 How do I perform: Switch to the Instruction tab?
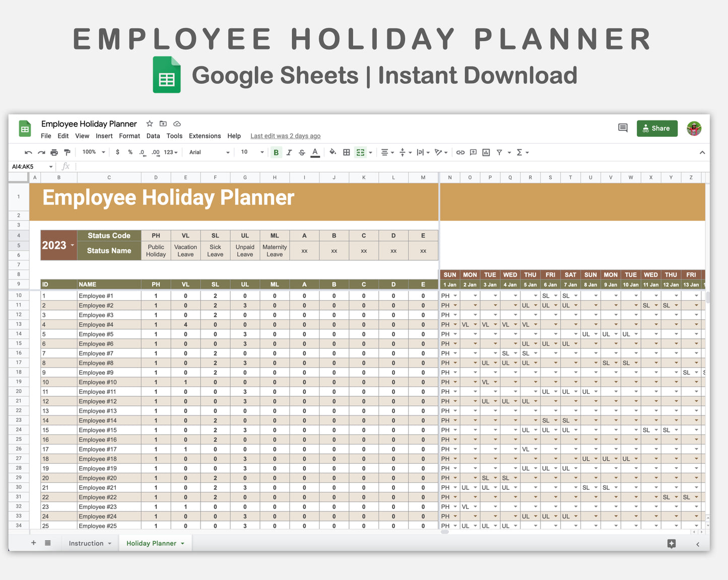(86, 543)
